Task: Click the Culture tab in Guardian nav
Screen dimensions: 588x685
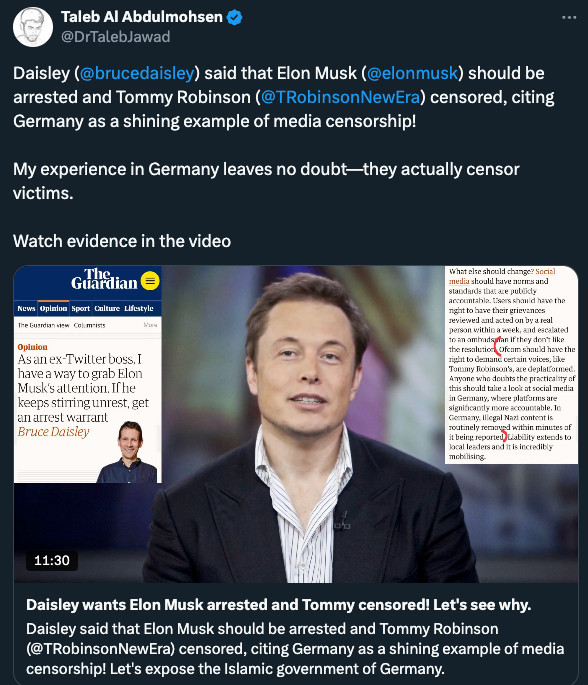Action: pyautogui.click(x=107, y=308)
